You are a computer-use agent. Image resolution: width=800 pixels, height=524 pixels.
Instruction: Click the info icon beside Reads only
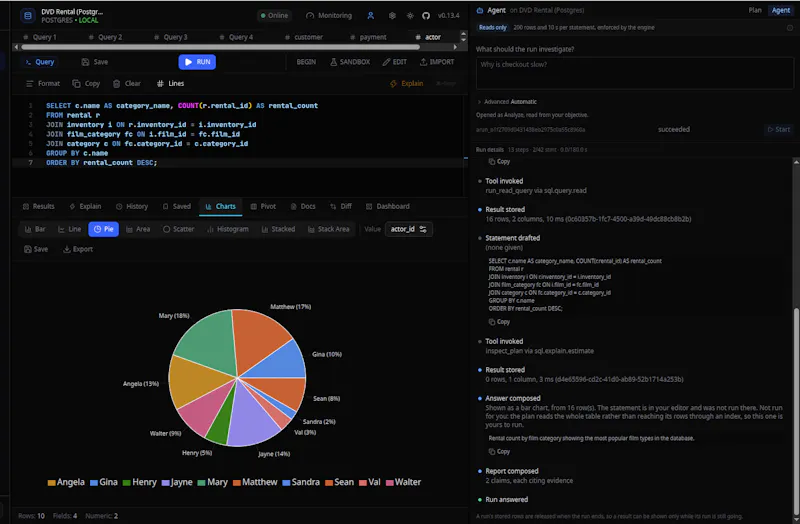(x=790, y=28)
